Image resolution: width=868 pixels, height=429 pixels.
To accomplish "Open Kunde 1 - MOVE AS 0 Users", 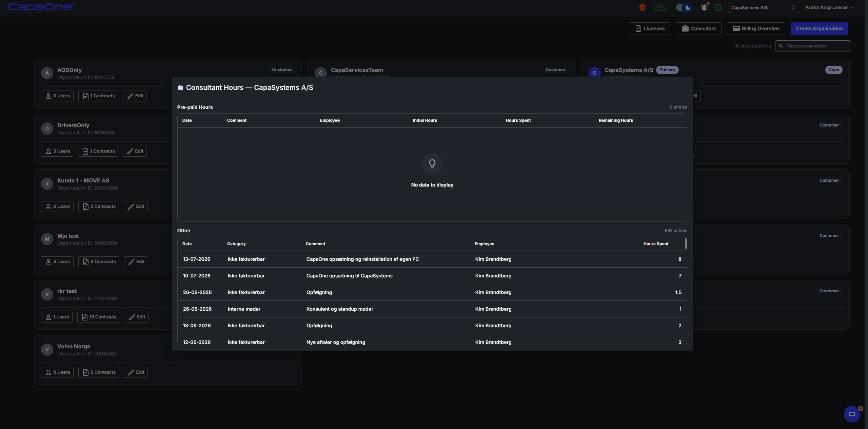I will 57,207.
